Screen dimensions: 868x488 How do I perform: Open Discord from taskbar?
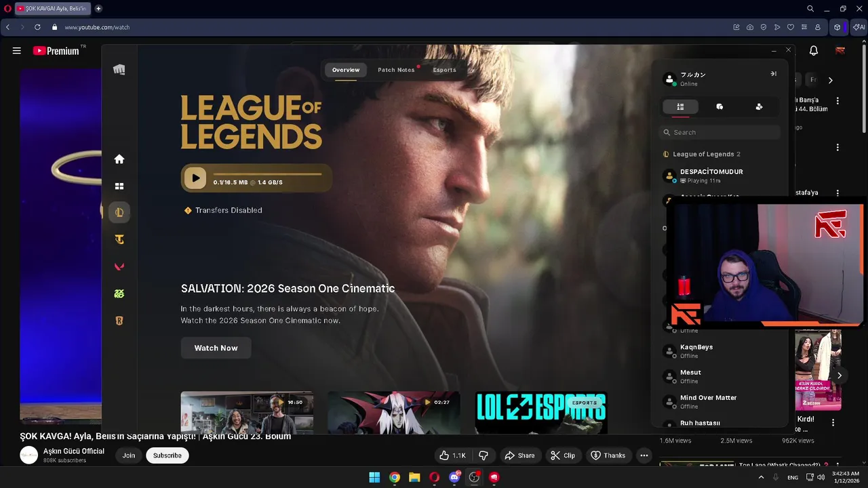(454, 477)
